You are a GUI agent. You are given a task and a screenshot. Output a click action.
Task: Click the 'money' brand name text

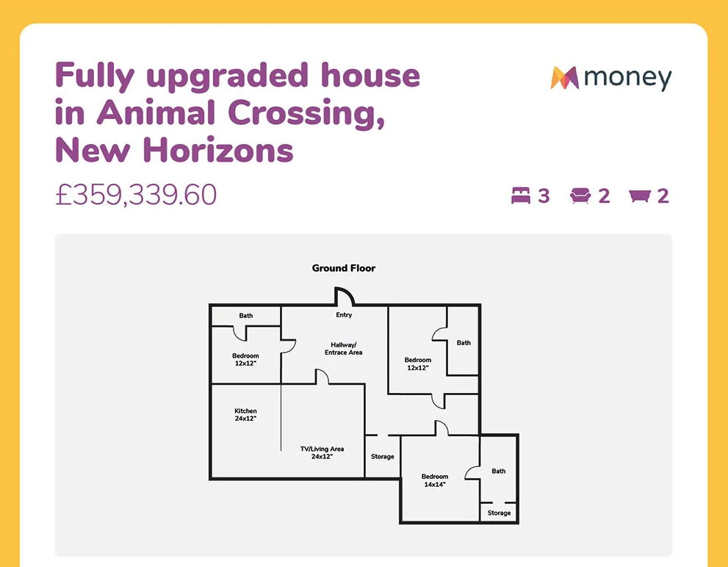coord(627,78)
